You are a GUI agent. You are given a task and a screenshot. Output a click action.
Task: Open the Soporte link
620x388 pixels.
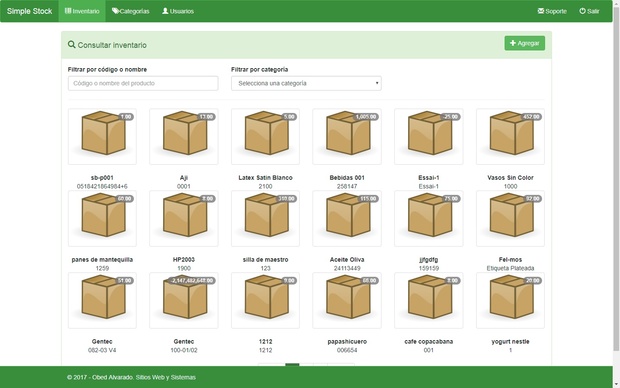[552, 11]
